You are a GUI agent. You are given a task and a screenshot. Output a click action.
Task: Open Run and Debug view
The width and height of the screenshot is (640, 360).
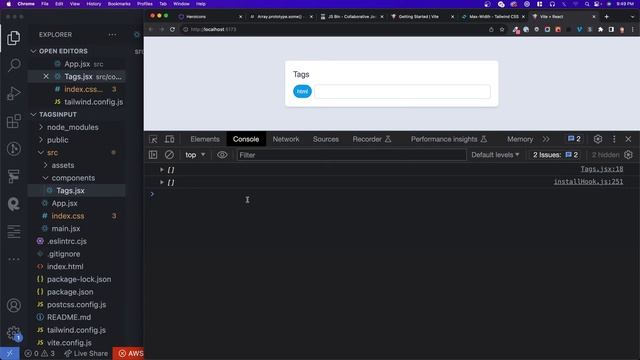[x=13, y=93]
